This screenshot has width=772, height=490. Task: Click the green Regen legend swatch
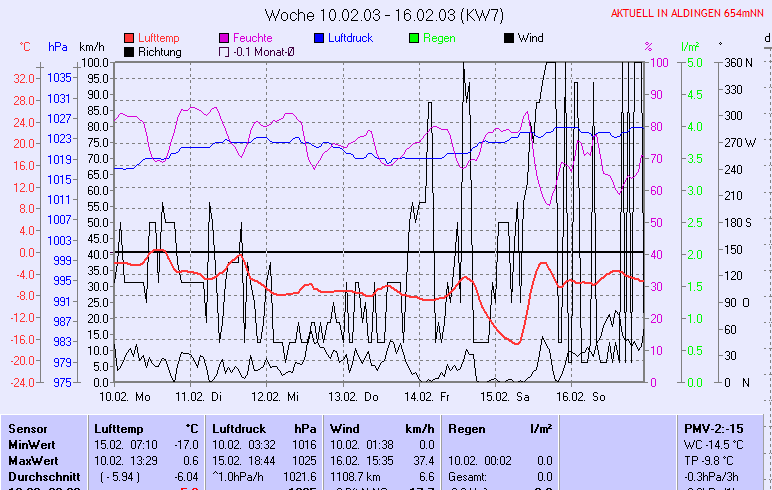click(x=414, y=38)
